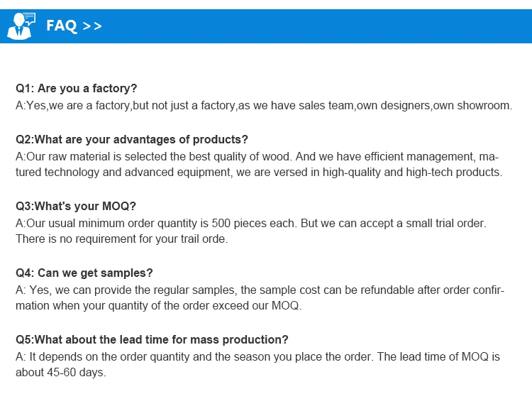This screenshot has height=394, width=532.
Task: Click the line starting "tured technology and advanced"
Action: (259, 173)
